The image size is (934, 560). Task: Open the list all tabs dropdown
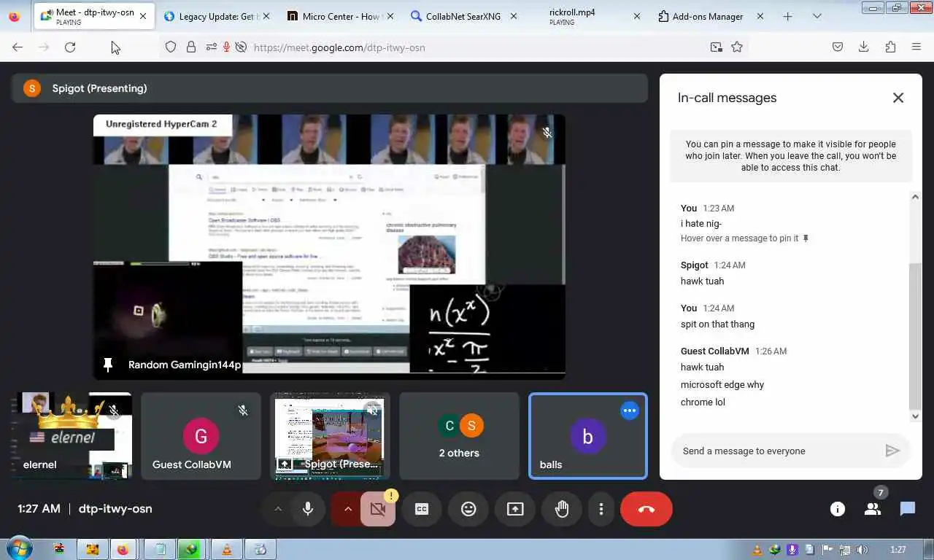tap(817, 16)
